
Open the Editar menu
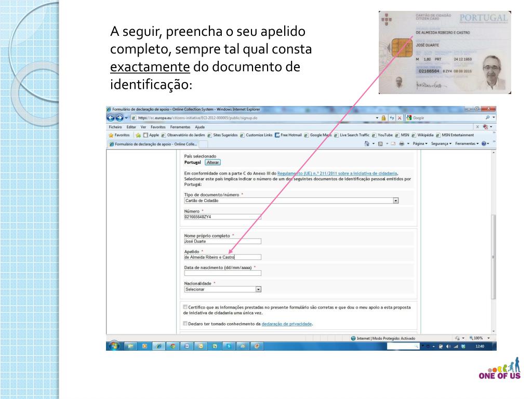tap(131, 127)
